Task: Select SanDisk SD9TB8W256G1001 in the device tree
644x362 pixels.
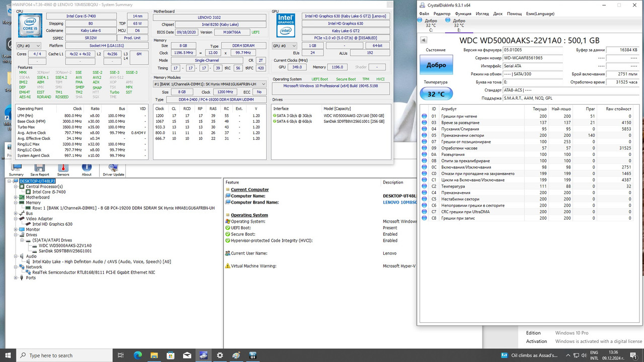Action: click(x=65, y=251)
